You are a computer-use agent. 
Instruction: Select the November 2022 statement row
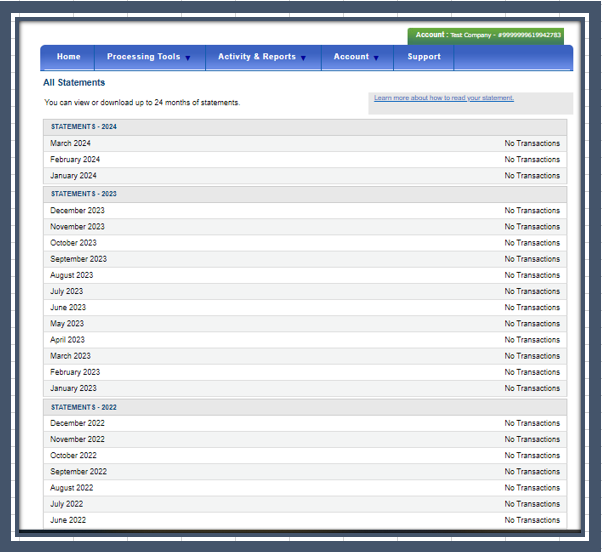(305, 440)
